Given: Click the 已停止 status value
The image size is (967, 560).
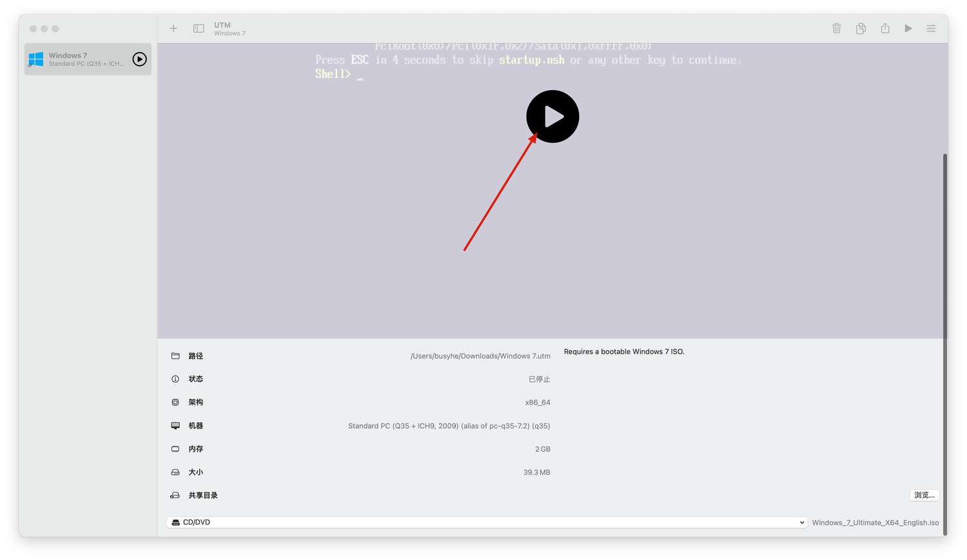Looking at the screenshot, I should click(x=540, y=379).
